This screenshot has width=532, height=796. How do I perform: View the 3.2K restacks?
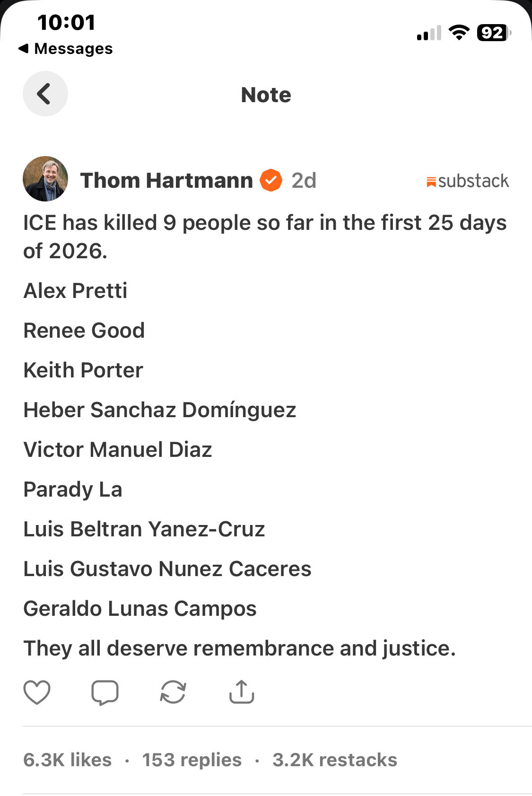tap(335, 760)
